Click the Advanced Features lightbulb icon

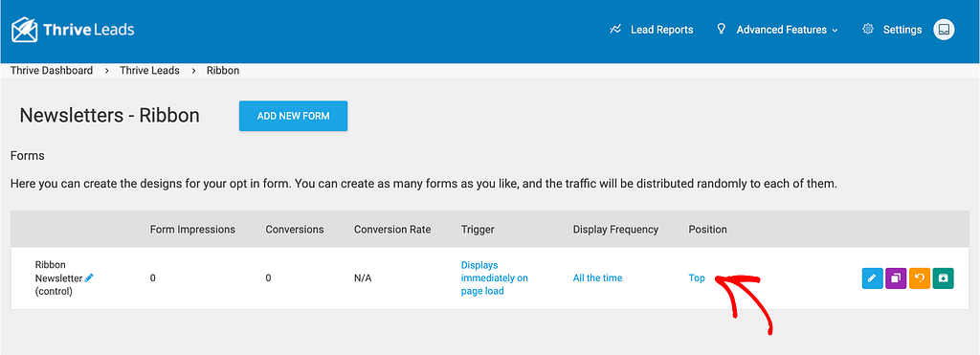tap(722, 30)
